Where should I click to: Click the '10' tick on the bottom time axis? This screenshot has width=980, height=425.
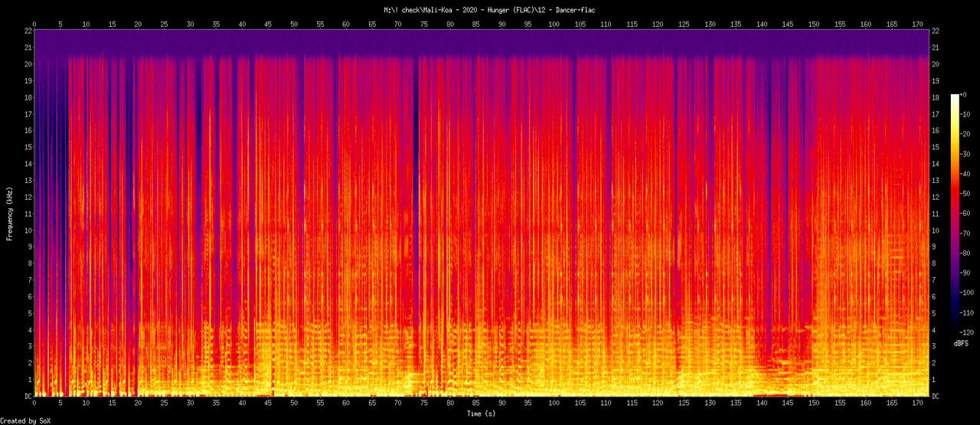(87, 403)
